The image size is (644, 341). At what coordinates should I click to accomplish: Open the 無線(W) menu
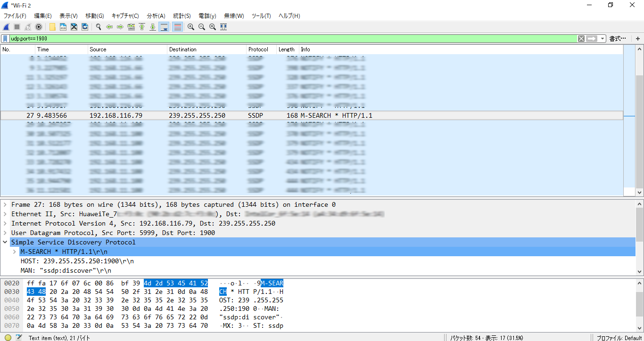point(234,16)
